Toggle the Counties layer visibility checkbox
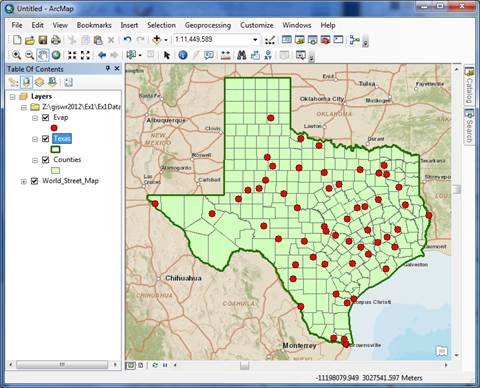Viewport: 480px width, 388px height. coord(46,160)
